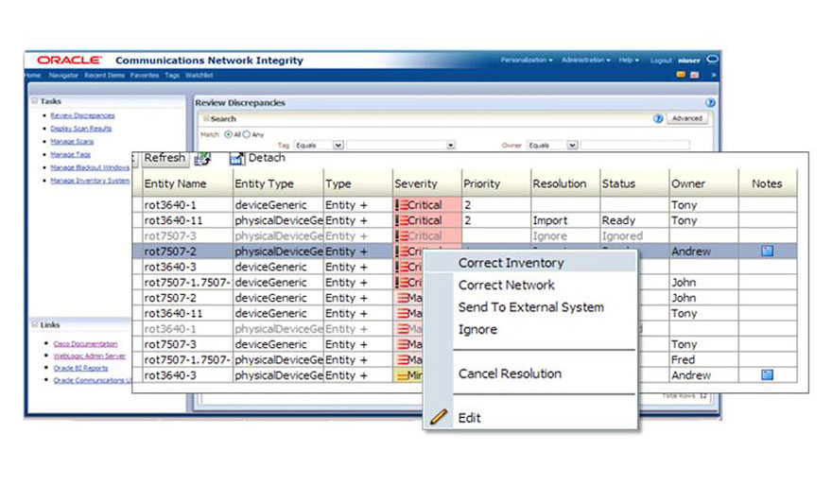832x504 pixels.
Task: Expand the Entity + cell for rot3640-1
Action: click(346, 205)
